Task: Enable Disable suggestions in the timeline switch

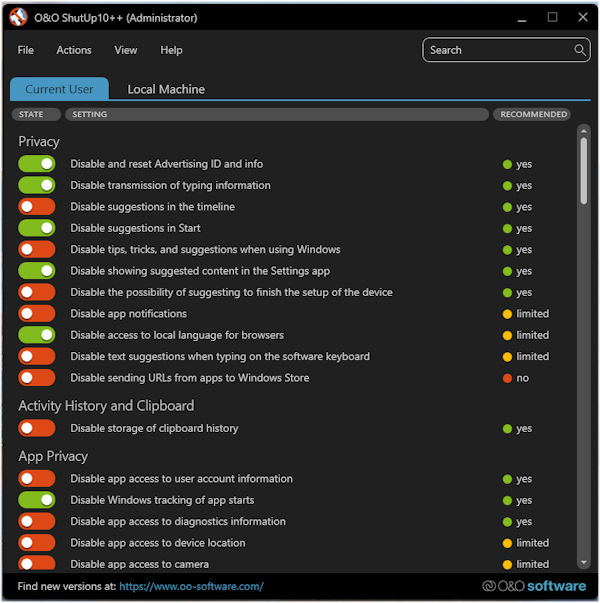Action: pyautogui.click(x=37, y=207)
